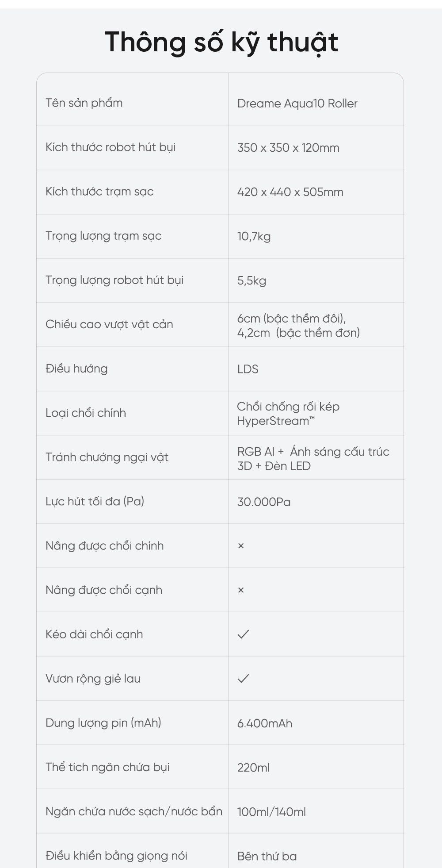Image resolution: width=442 pixels, height=868 pixels.
Task: Select the Dreame Aqua10 Roller product name
Action: (x=297, y=104)
